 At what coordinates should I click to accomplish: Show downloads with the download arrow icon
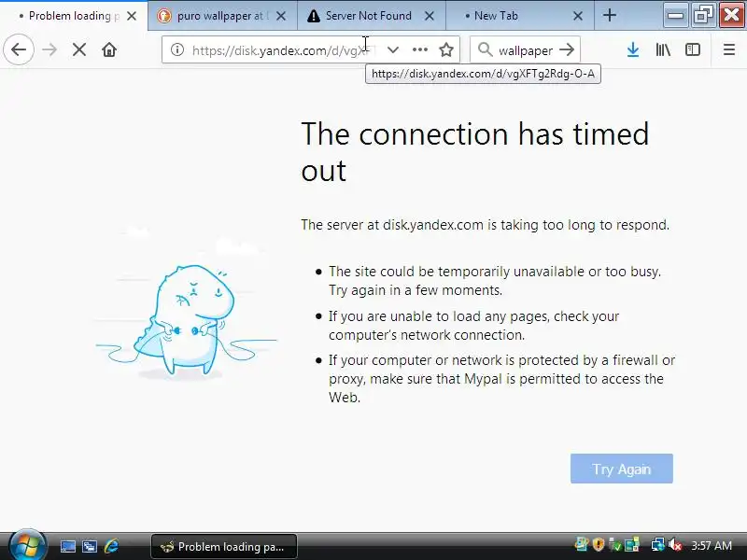tap(633, 49)
